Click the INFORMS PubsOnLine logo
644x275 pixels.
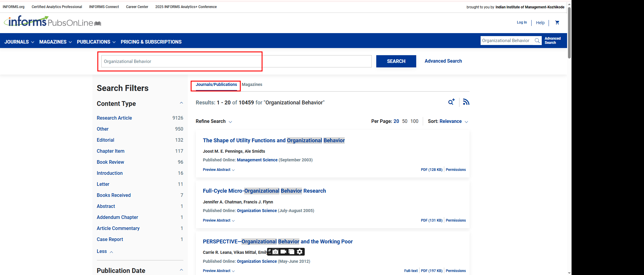click(52, 21)
